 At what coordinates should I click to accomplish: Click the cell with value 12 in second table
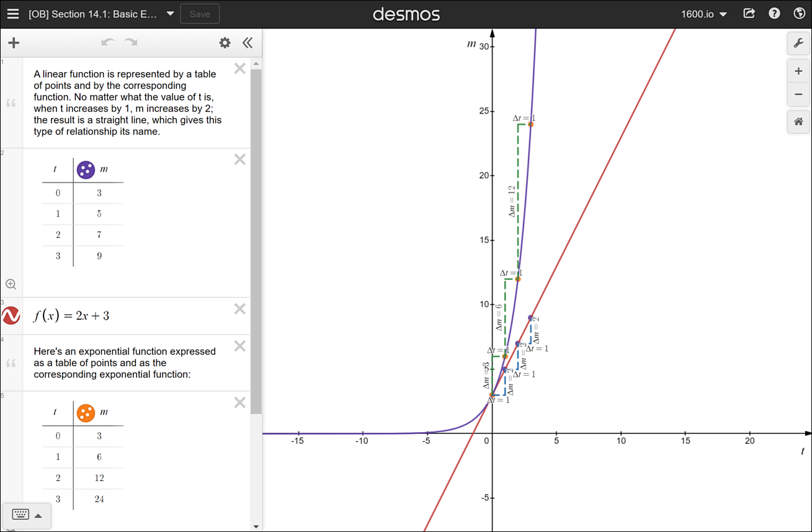pos(99,478)
